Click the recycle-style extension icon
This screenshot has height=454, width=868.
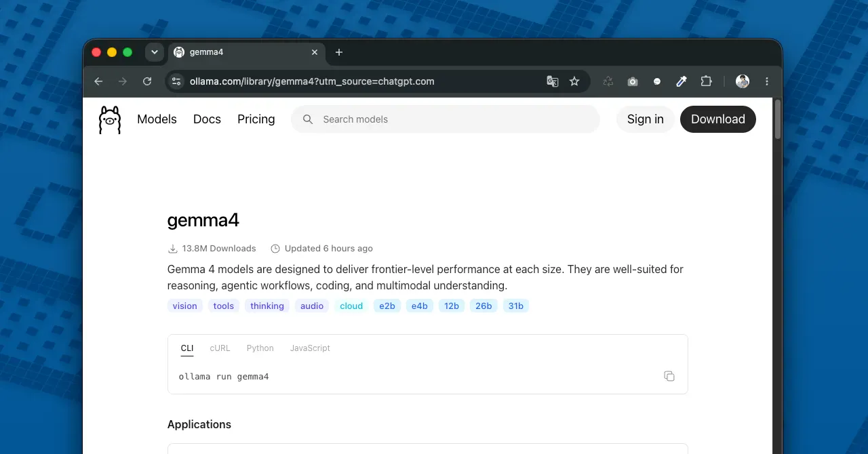(608, 81)
